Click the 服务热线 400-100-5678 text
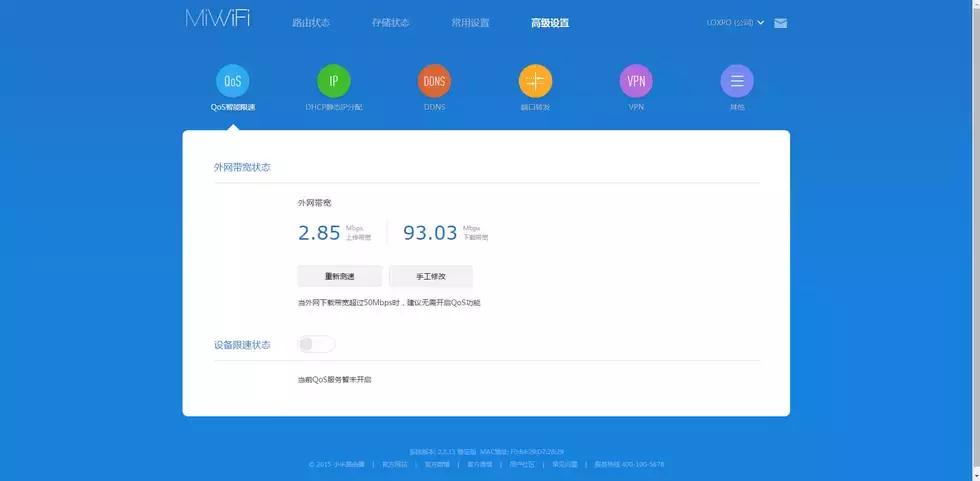 coord(629,465)
